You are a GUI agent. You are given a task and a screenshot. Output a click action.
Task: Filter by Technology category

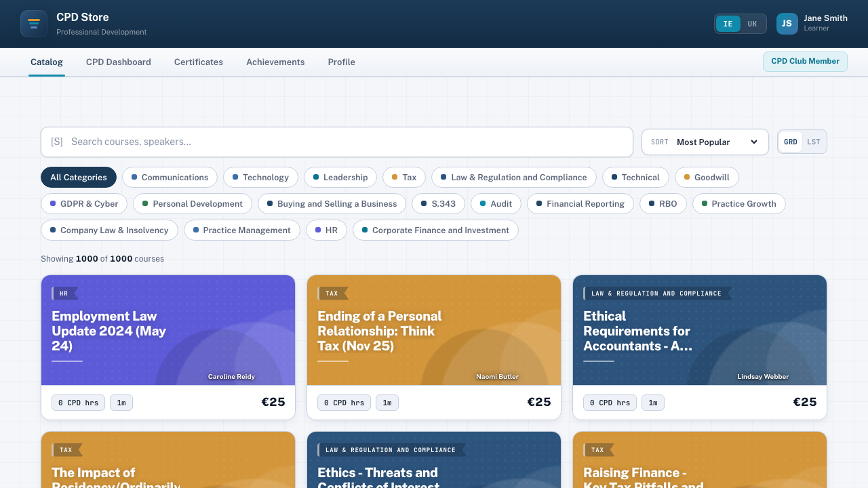[x=260, y=178]
